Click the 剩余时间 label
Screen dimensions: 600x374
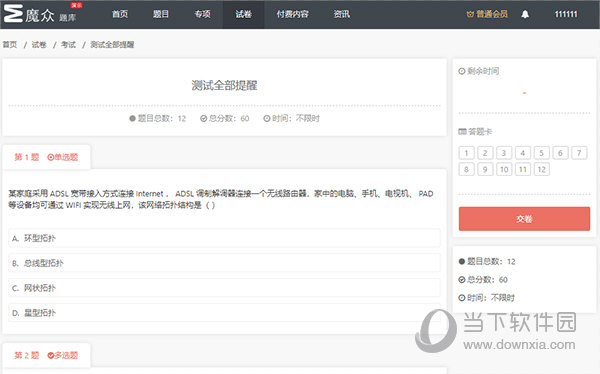(x=479, y=71)
